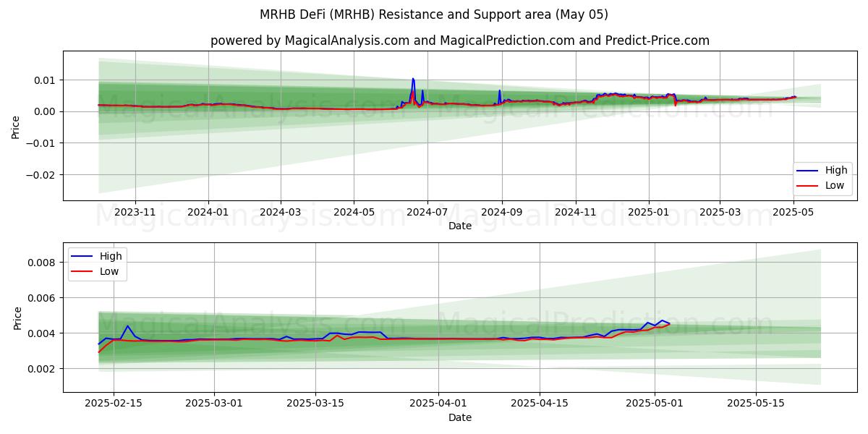
Task: Click the 2025-05-15 date tick on the bottom chart
Action: pyautogui.click(x=756, y=403)
